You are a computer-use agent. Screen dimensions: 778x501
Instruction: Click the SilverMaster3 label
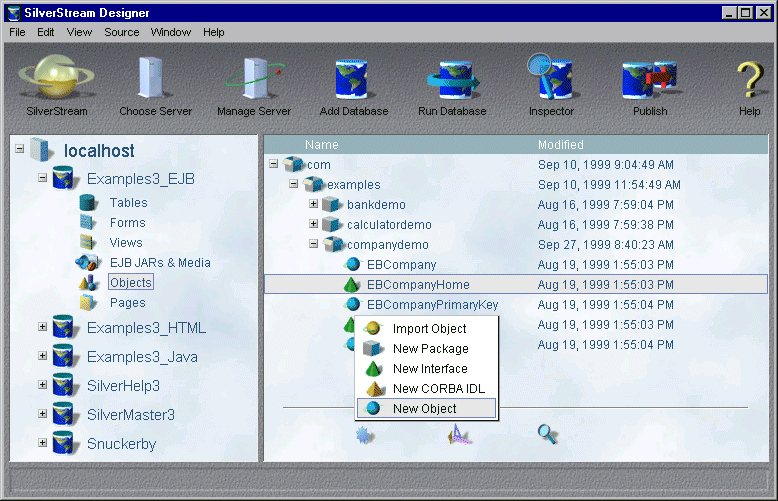(x=131, y=415)
